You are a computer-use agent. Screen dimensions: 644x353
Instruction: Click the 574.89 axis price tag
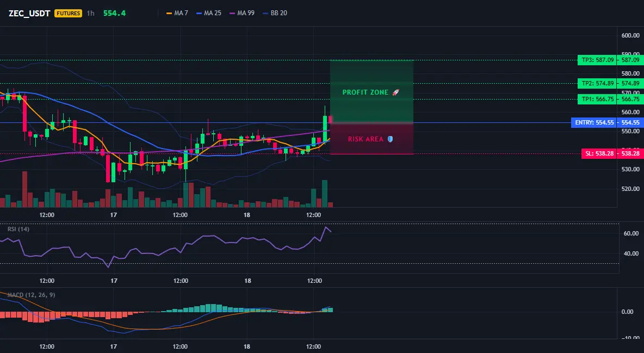tap(630, 83)
